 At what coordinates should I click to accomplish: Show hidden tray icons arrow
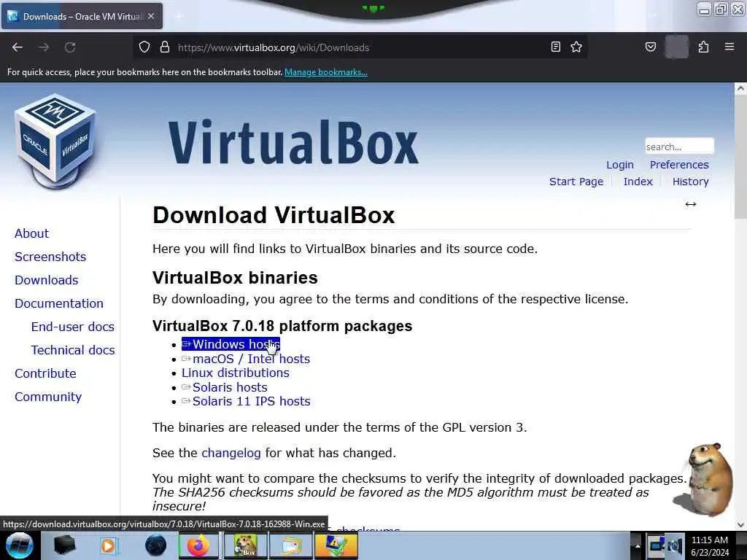point(638,545)
